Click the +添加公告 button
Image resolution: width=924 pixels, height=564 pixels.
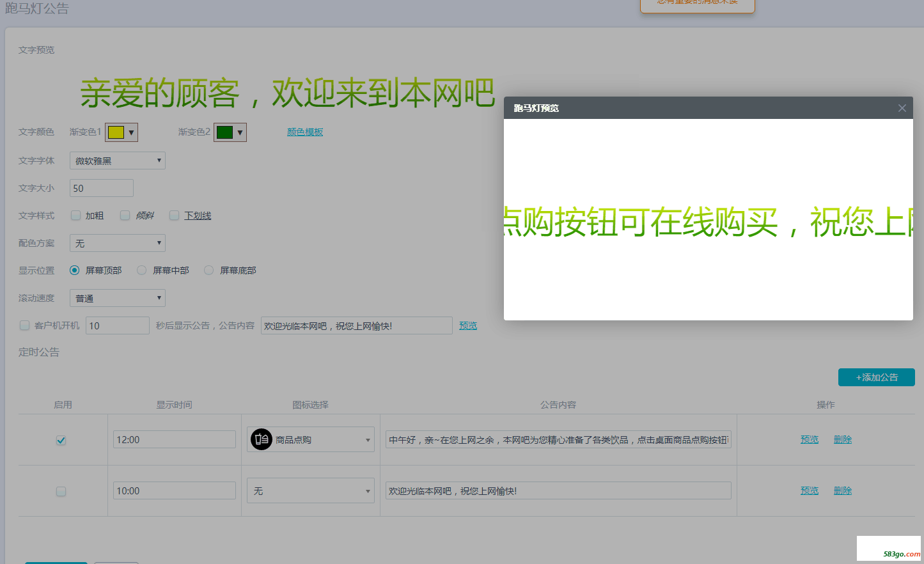point(876,377)
